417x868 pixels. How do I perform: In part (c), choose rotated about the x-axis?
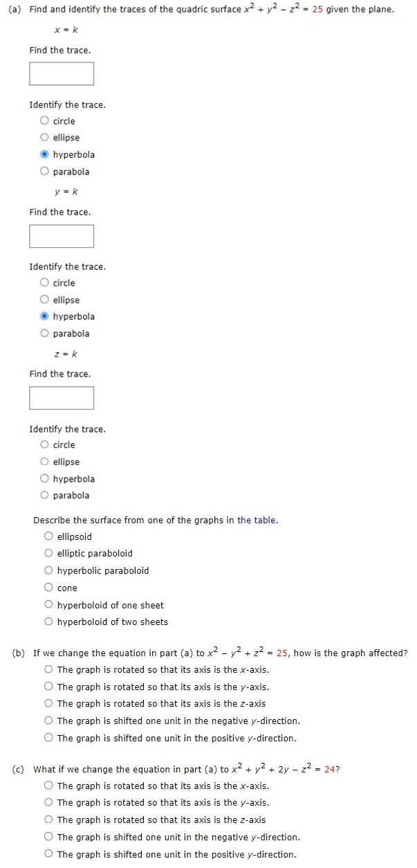point(49,786)
